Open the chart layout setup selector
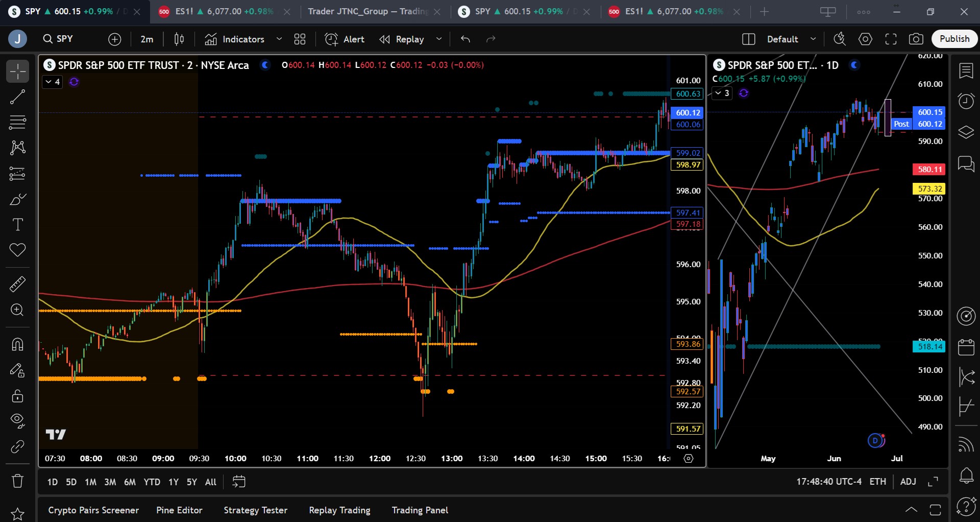 749,39
